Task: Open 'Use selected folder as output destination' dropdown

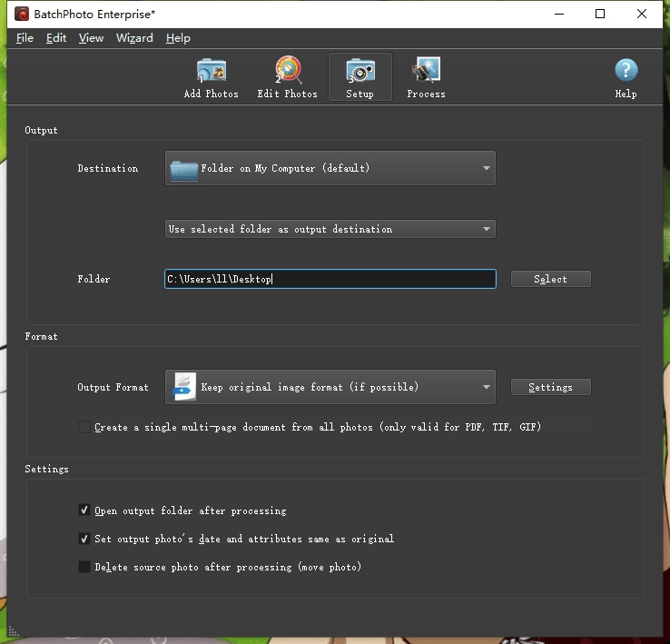Action: pyautogui.click(x=330, y=229)
